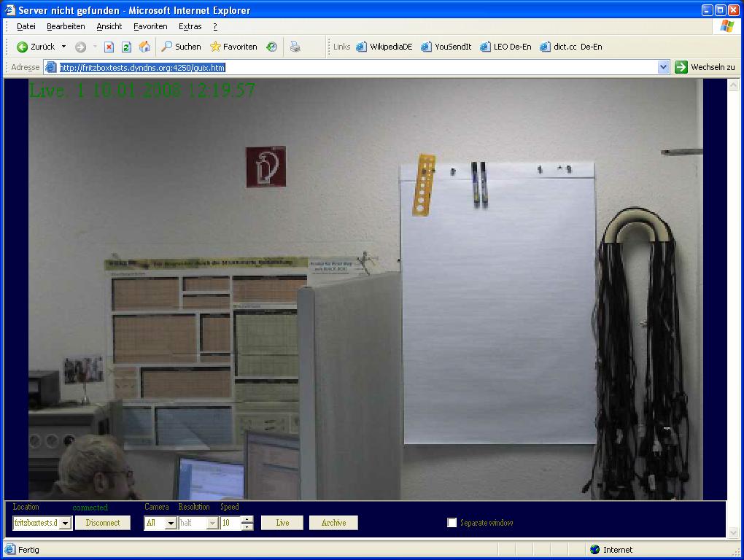The image size is (744, 560).
Task: Open the Camera dropdown set to All
Action: coord(170,524)
